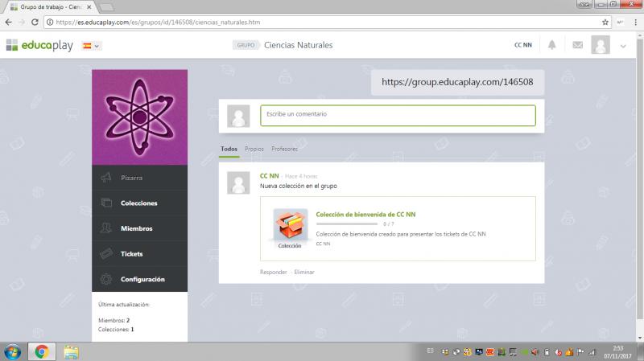Click taskbar clock and date
644x361 pixels.
[x=617, y=352]
